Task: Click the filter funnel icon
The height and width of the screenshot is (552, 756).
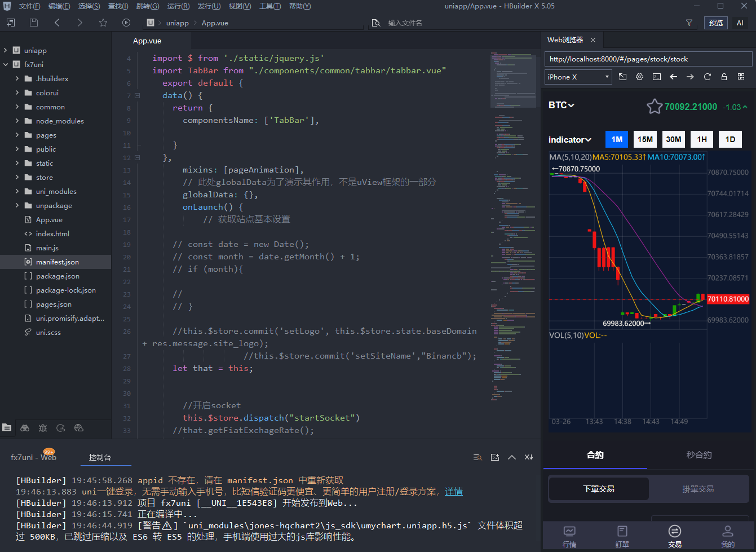Action: 689,23
